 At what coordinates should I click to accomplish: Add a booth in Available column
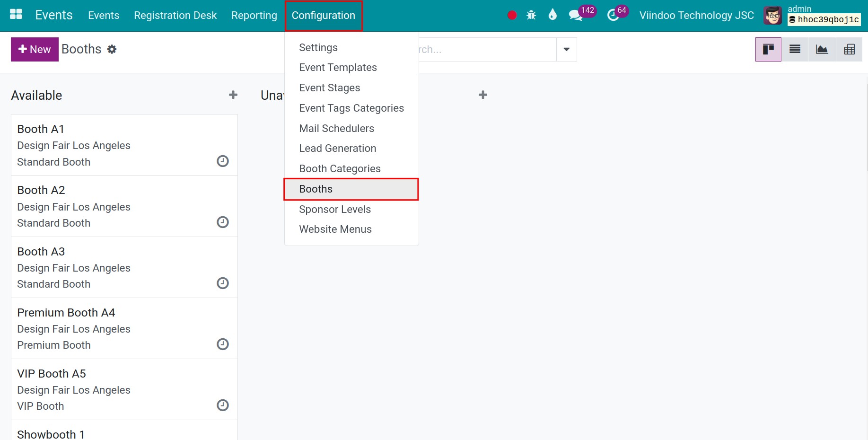(x=233, y=95)
